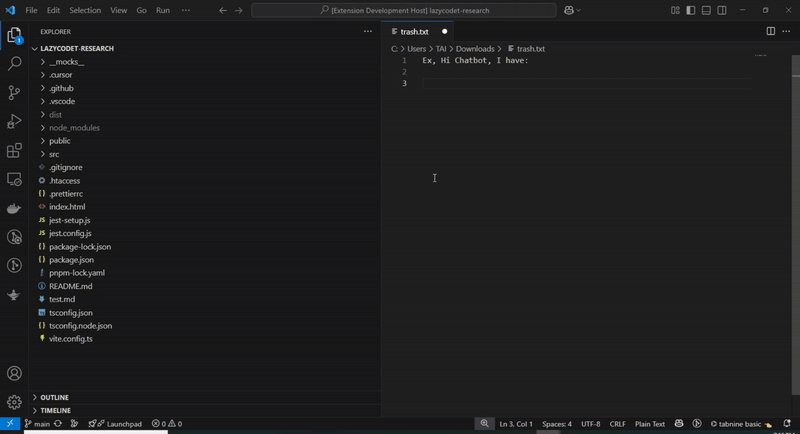Show errors and warnings count
The image size is (800, 434).
coord(167,424)
